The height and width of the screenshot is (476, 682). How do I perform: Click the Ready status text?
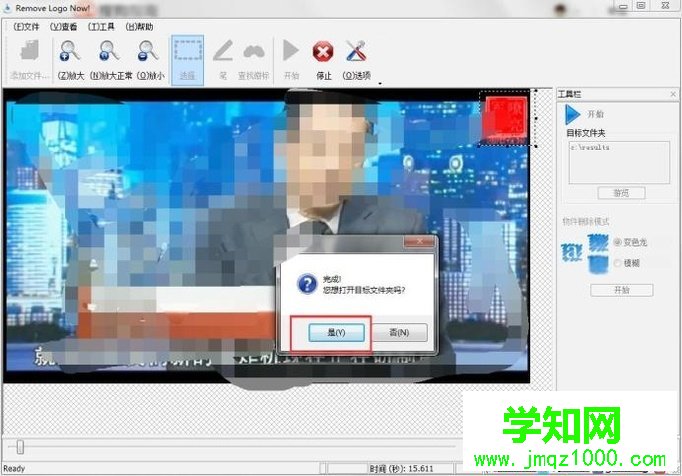(14, 469)
